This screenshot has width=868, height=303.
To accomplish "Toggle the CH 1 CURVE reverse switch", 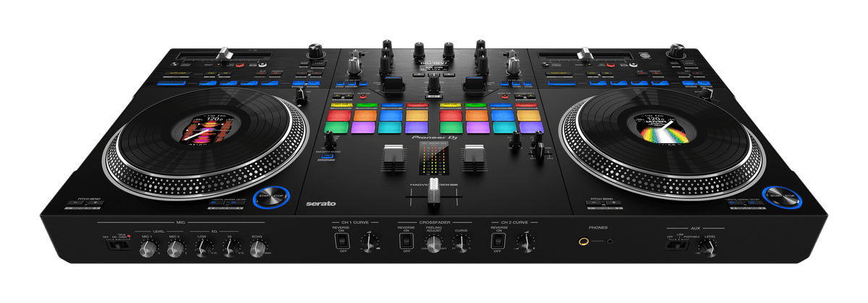I will (341, 241).
